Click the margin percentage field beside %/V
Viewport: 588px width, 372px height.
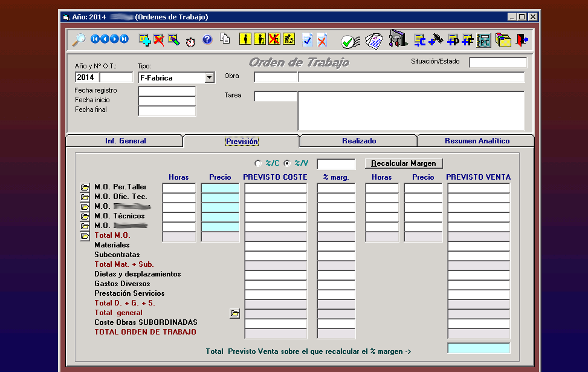coord(336,164)
